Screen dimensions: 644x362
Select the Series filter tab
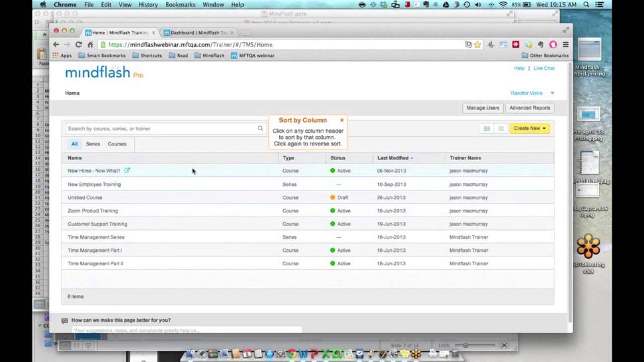point(93,144)
